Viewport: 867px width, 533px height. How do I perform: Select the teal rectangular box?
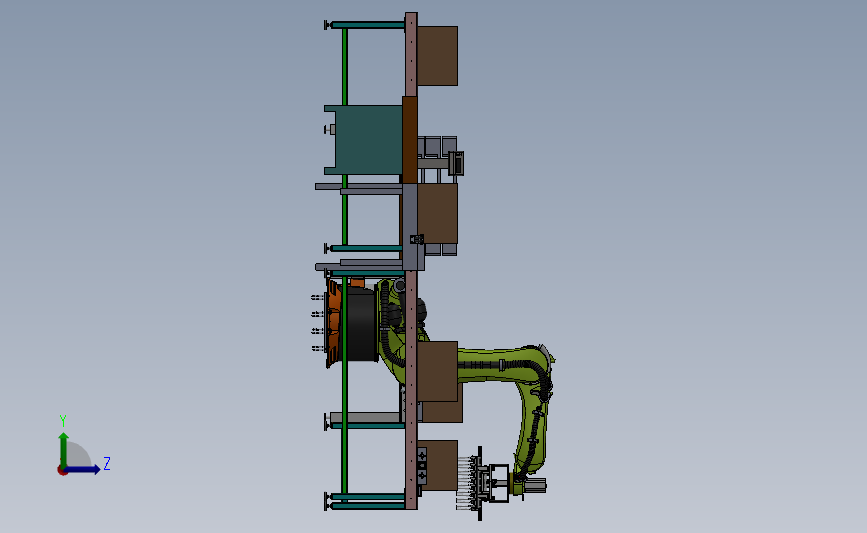(363, 139)
